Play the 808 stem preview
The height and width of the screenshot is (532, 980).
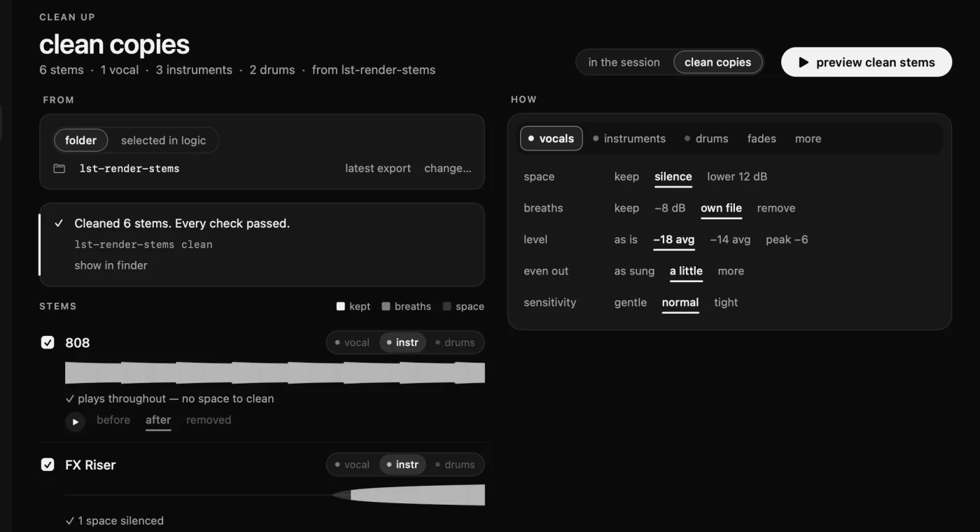click(75, 422)
